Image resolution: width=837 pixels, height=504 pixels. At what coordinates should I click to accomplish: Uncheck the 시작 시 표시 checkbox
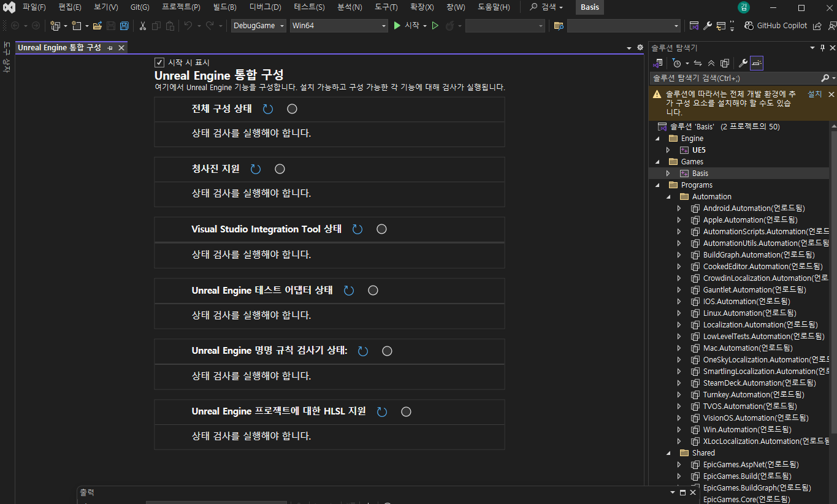159,63
